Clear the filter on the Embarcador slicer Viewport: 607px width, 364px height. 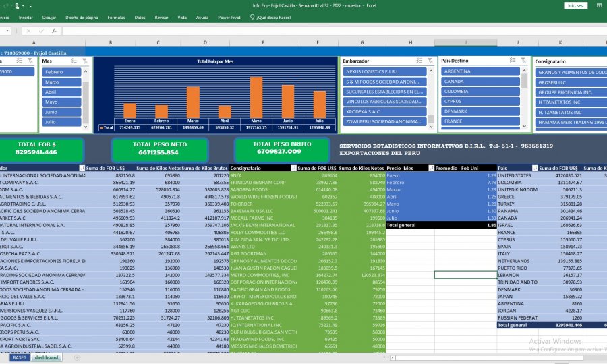[430, 61]
